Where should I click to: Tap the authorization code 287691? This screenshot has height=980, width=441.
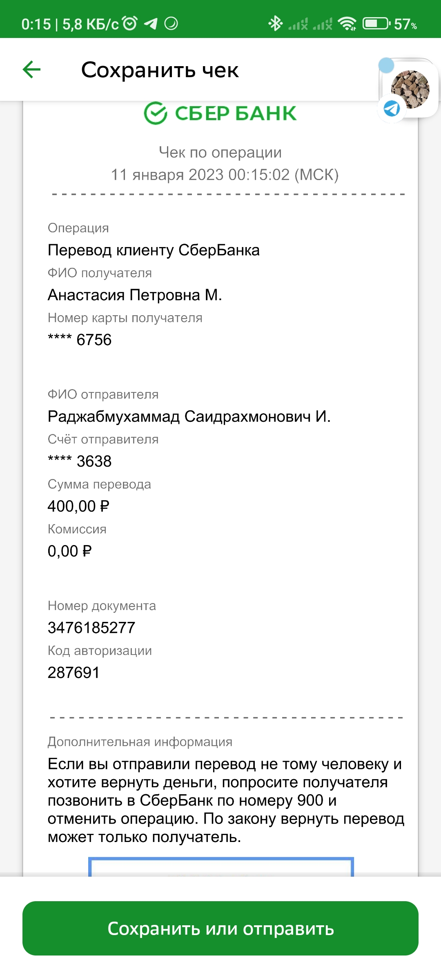coord(73,673)
